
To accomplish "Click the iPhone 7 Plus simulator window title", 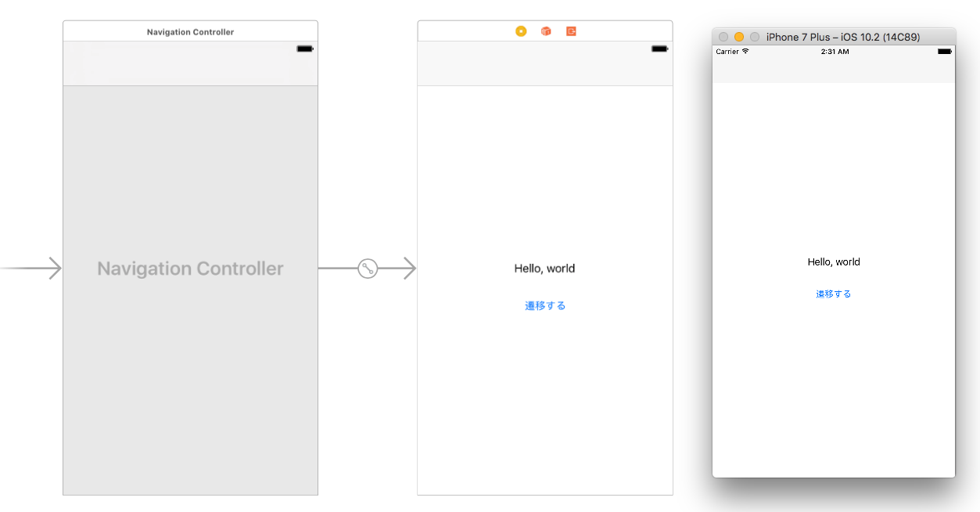I will (842, 37).
